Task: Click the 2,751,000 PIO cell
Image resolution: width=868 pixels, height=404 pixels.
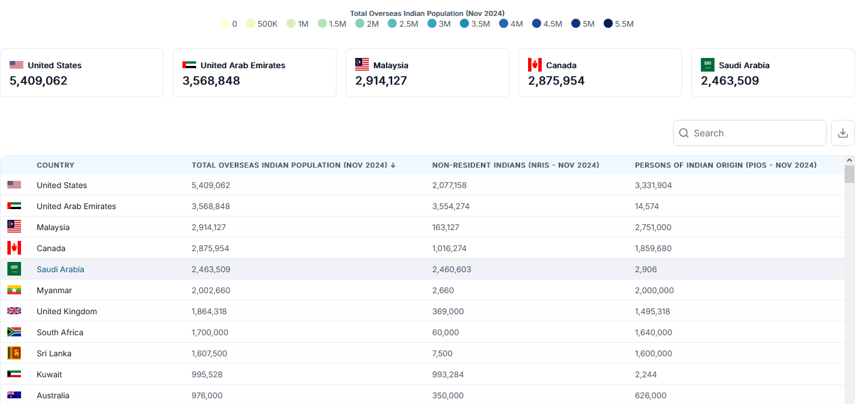Action: click(x=653, y=227)
